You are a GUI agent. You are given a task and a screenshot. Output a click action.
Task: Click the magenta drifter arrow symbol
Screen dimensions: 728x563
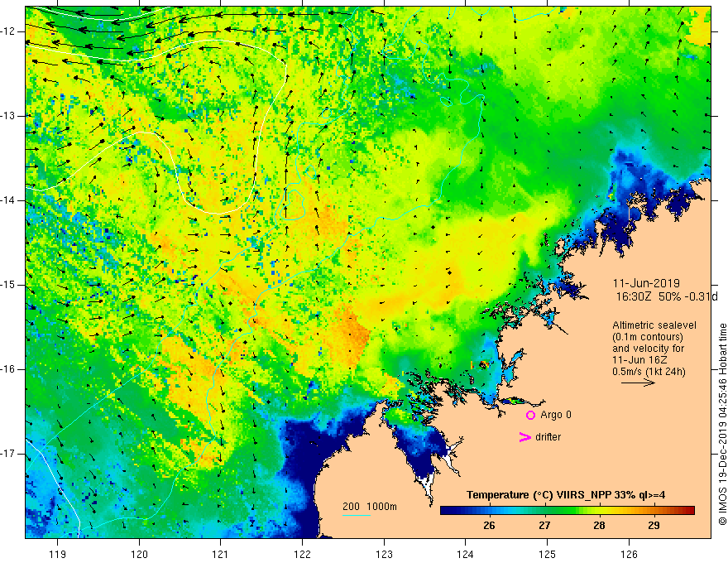(x=524, y=437)
